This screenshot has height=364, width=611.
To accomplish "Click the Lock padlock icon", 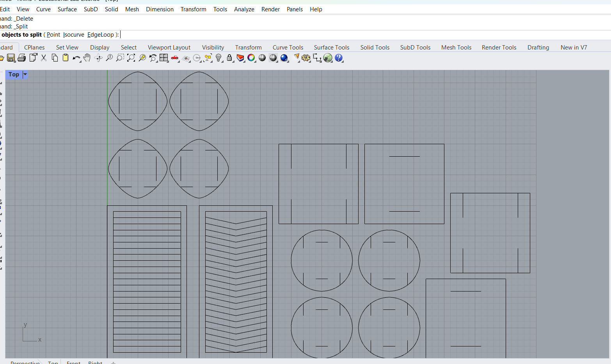I will [229, 58].
